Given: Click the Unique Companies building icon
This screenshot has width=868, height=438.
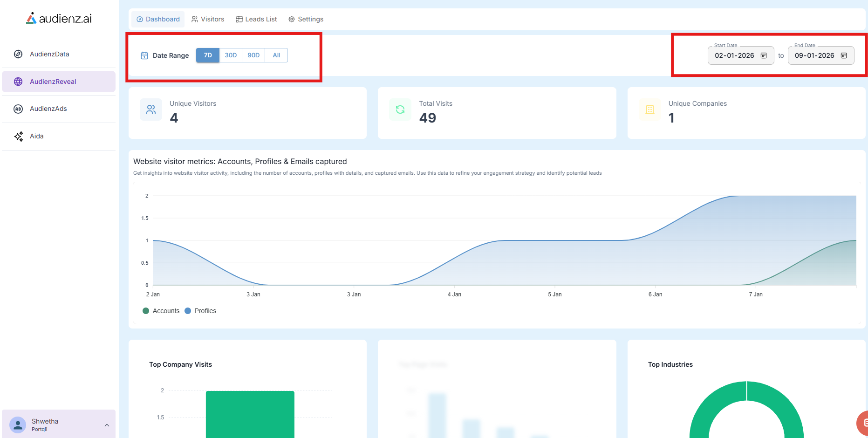Looking at the screenshot, I should [x=650, y=110].
